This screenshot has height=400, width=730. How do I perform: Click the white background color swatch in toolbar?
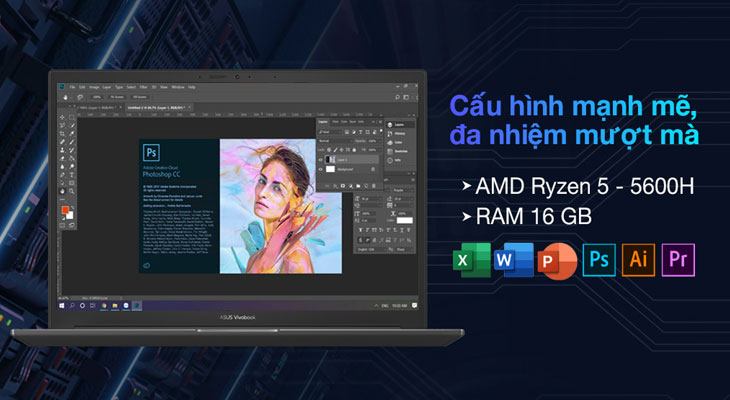(70, 216)
